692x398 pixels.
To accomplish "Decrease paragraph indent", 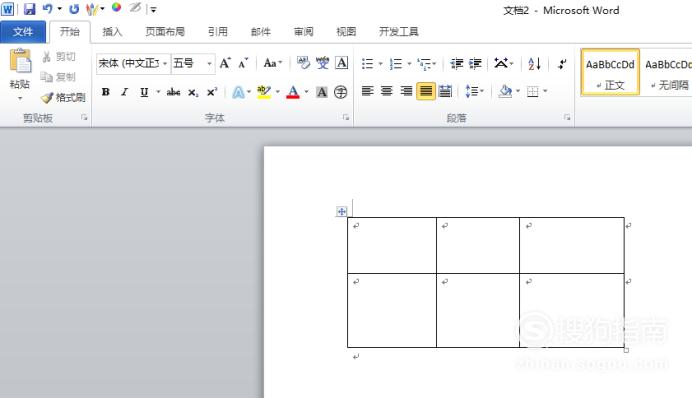I will [x=456, y=64].
